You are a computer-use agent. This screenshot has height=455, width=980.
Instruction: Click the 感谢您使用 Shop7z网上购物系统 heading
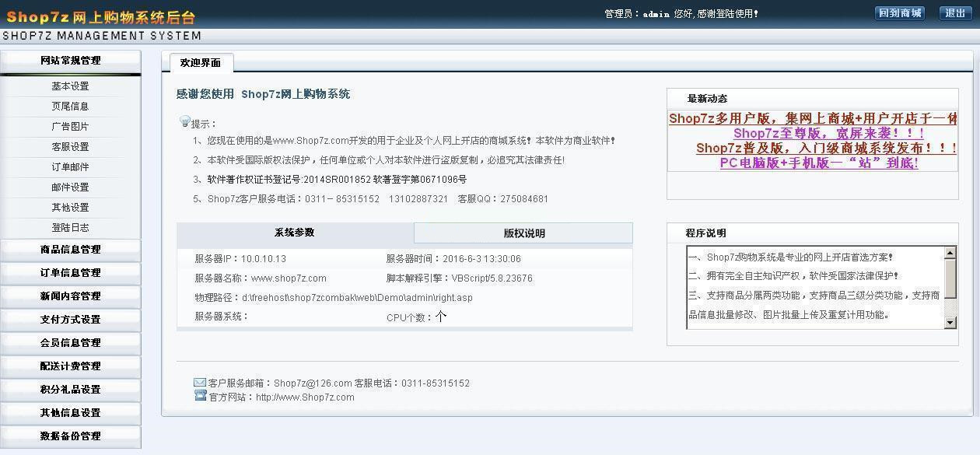[263, 94]
